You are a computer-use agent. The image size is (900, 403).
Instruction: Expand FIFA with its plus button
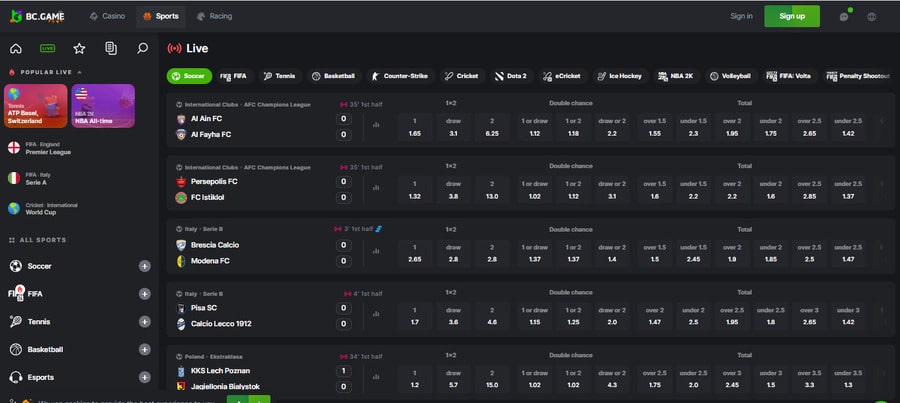pyautogui.click(x=145, y=294)
